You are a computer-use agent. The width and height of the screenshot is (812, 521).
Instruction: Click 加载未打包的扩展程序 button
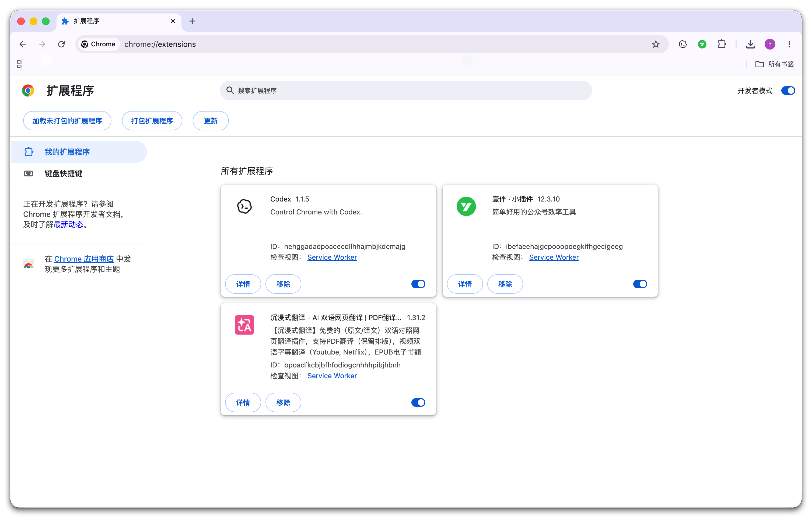67,121
